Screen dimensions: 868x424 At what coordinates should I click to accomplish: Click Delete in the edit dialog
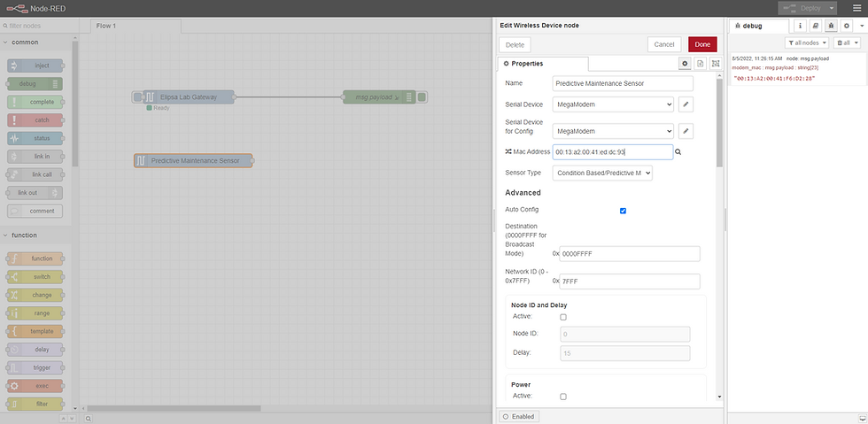coord(515,45)
